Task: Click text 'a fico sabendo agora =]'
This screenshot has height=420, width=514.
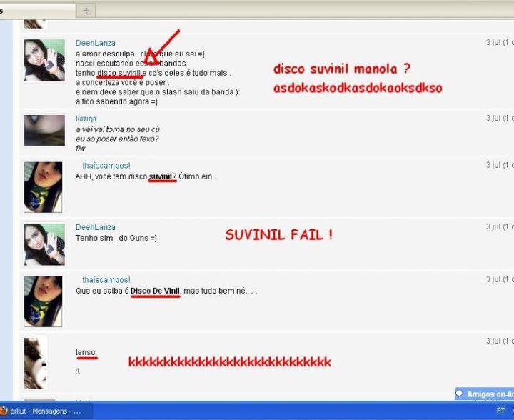Action: click(x=116, y=101)
